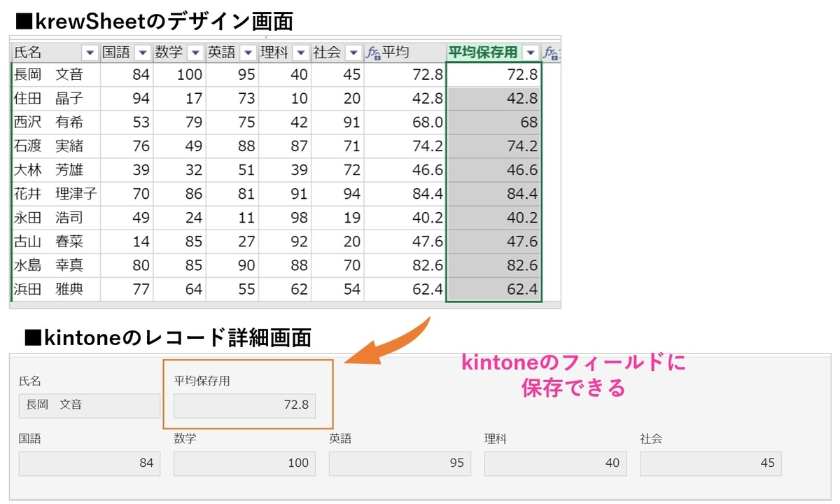Click 大林 芳雄's 国語 cell showing 39

point(127,170)
